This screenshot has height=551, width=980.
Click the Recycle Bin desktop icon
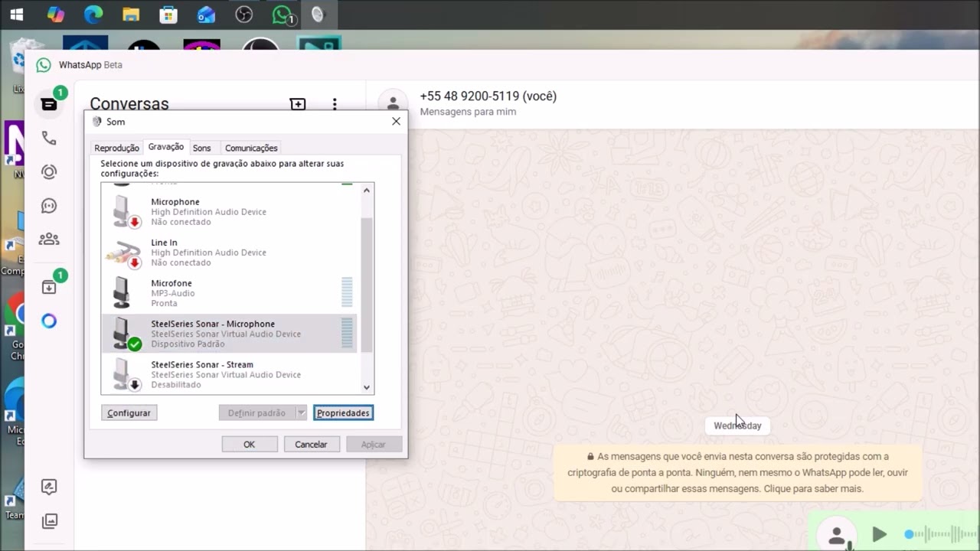pos(18,65)
